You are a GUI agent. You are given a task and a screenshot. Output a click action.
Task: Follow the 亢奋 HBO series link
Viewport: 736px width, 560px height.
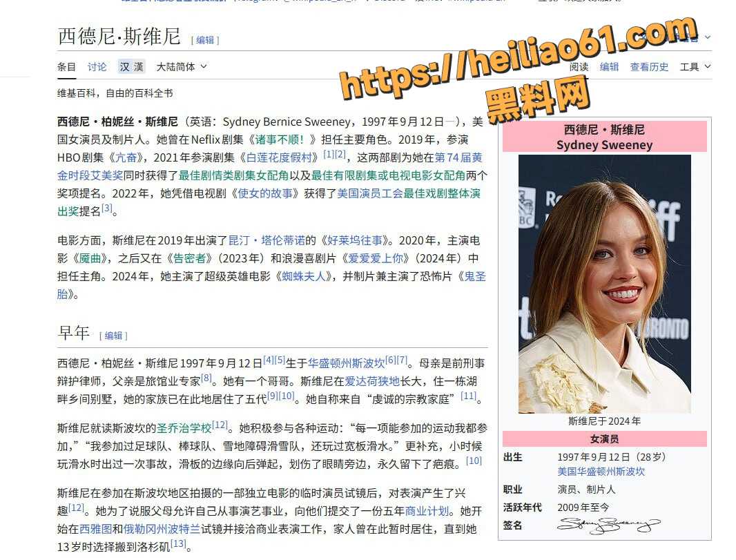(x=126, y=157)
